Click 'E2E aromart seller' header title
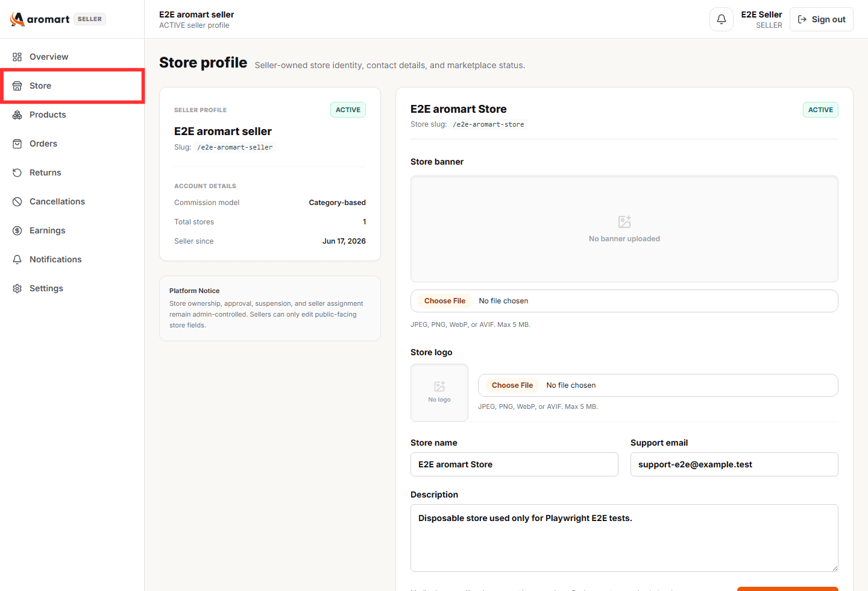 pos(197,14)
